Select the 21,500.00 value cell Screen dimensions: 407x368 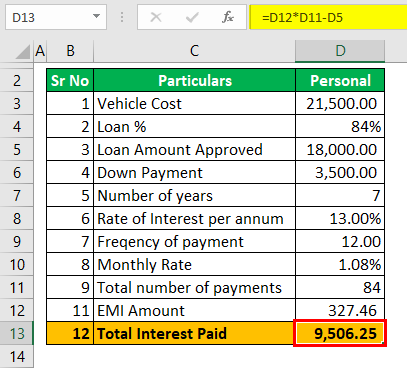pyautogui.click(x=340, y=104)
